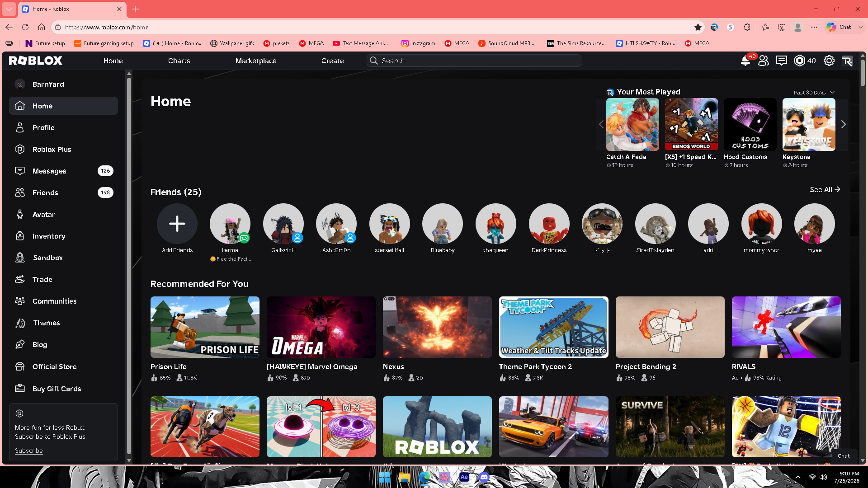Click the bookmark star in address bar

pyautogui.click(x=698, y=27)
